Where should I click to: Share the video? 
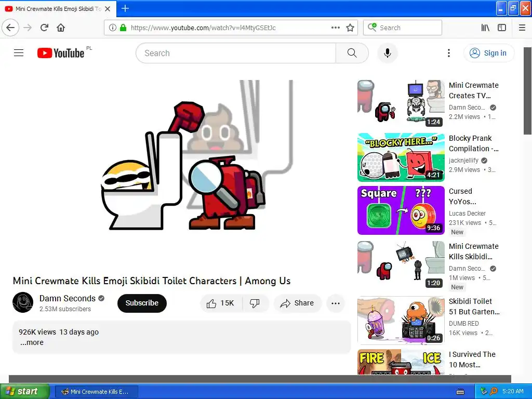pos(297,303)
